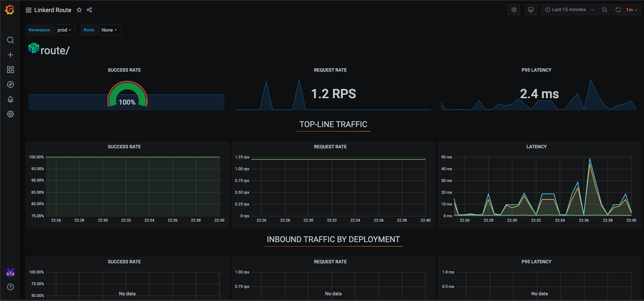Open the Alerting bell icon

pyautogui.click(x=10, y=99)
